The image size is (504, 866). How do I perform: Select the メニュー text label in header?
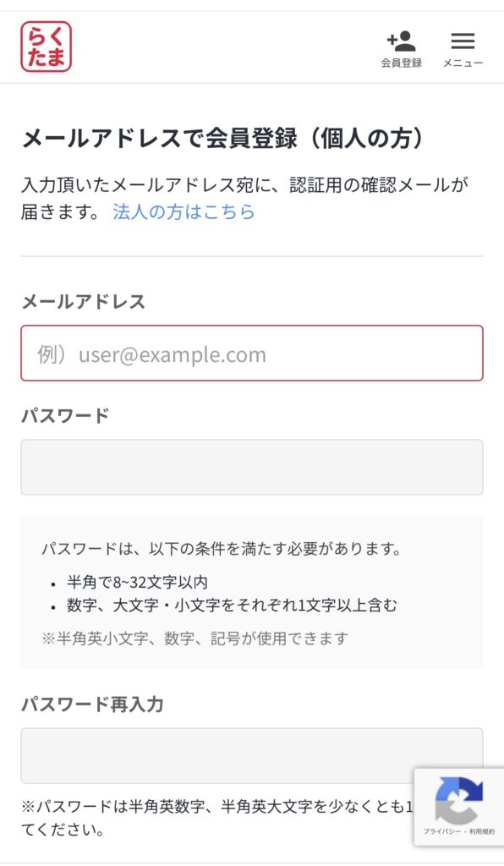coord(463,63)
